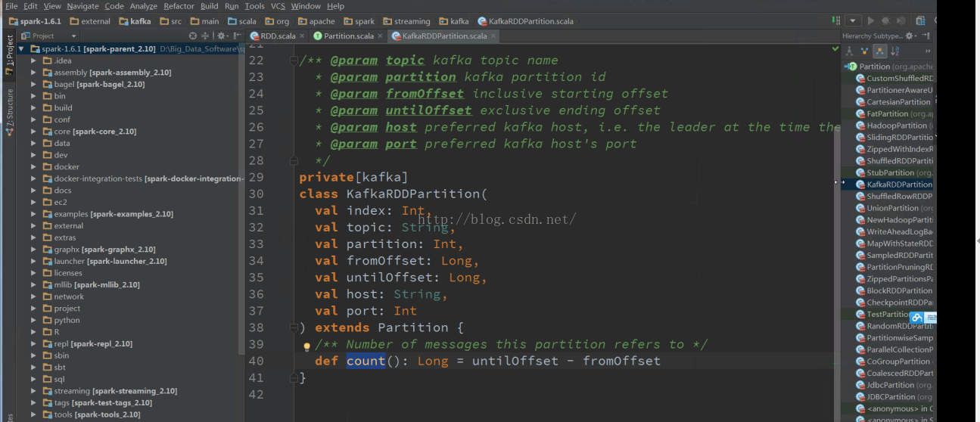The height and width of the screenshot is (422, 980).
Task: Open the Help menu
Action: coord(334,6)
